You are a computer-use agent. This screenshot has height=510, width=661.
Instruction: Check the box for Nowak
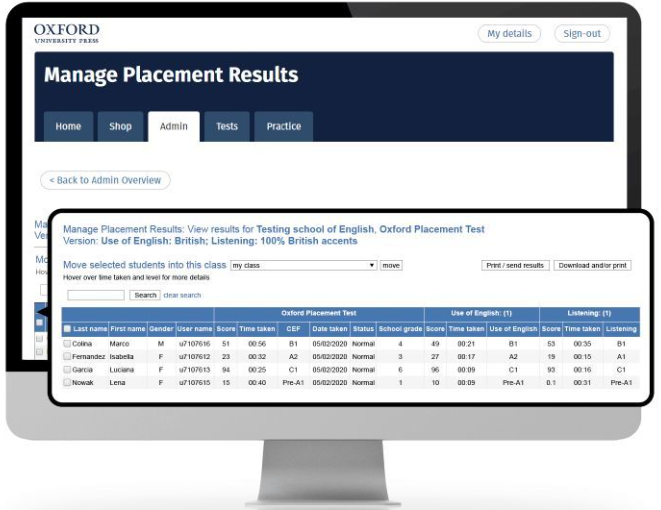coord(67,383)
